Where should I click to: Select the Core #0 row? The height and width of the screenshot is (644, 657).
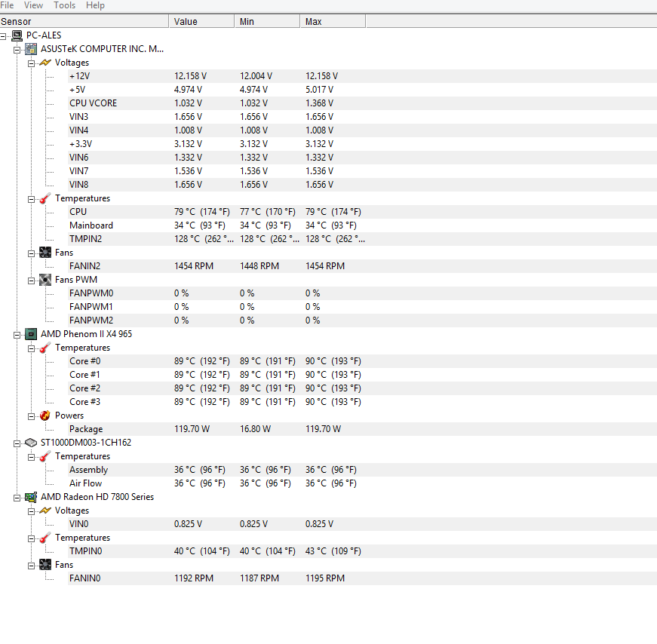click(362, 361)
